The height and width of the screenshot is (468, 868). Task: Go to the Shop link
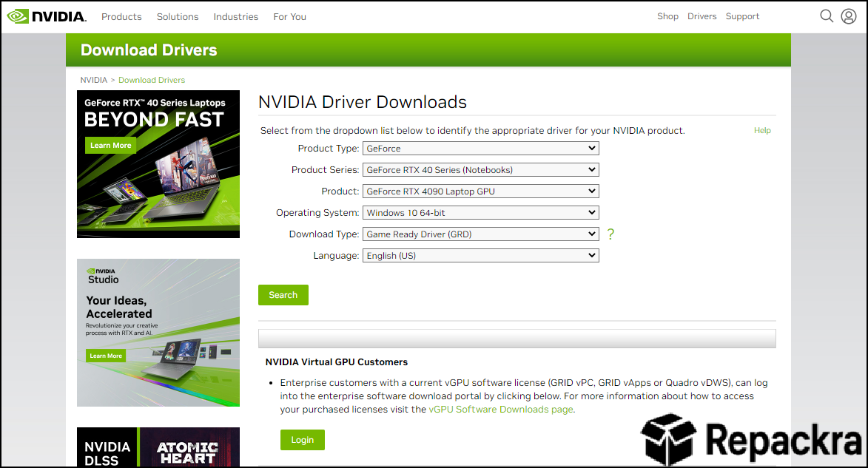(667, 16)
